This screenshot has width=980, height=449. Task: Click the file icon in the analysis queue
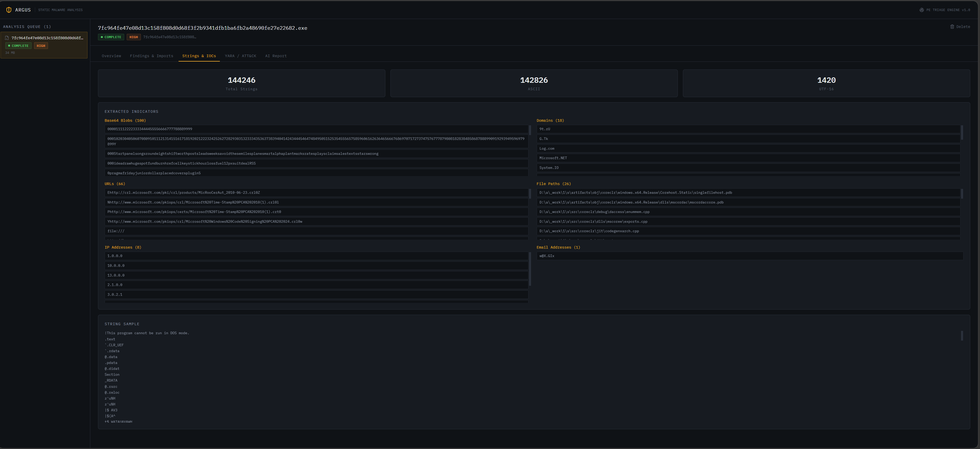point(7,38)
